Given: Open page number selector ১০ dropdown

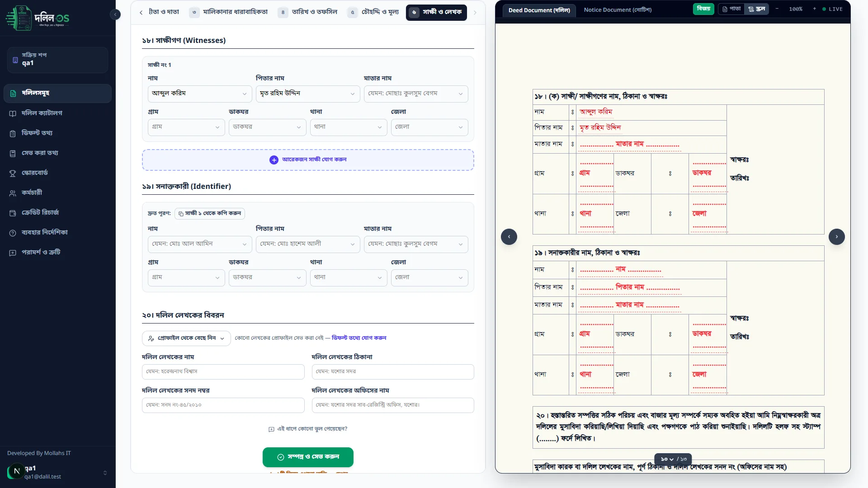Looking at the screenshot, I should coord(667,459).
